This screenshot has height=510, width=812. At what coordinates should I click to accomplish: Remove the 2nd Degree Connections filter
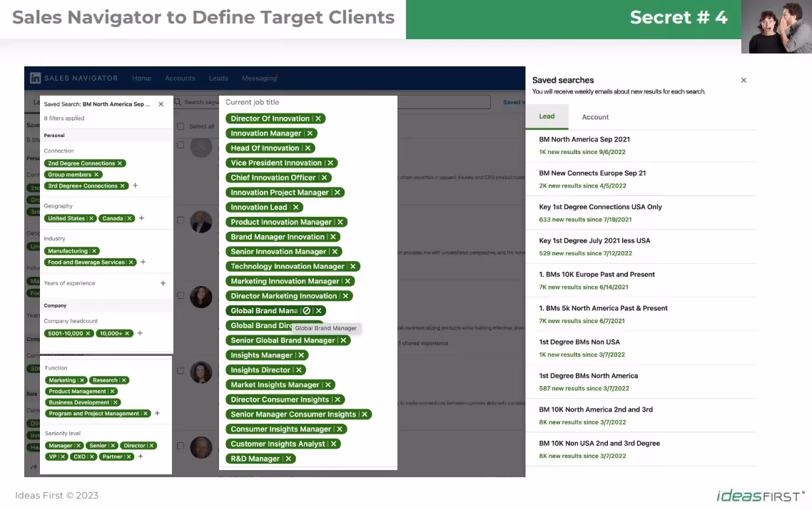120,163
